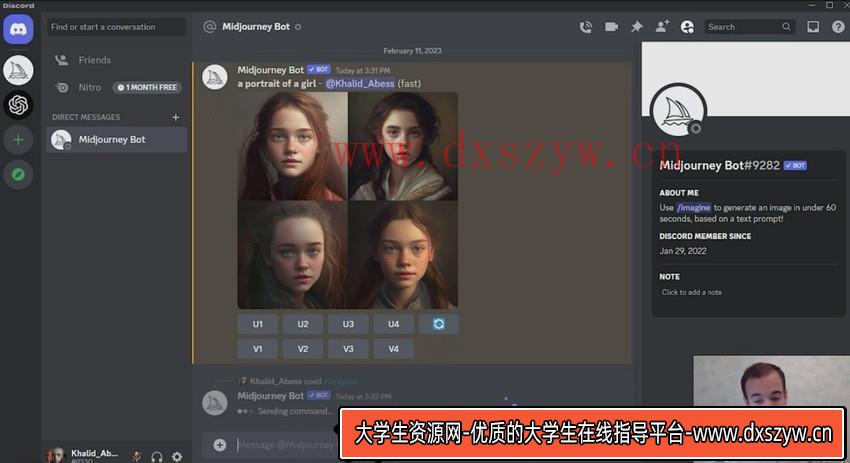Open Explore Discoverable Servers compass icon
850x463 pixels.
tap(18, 175)
